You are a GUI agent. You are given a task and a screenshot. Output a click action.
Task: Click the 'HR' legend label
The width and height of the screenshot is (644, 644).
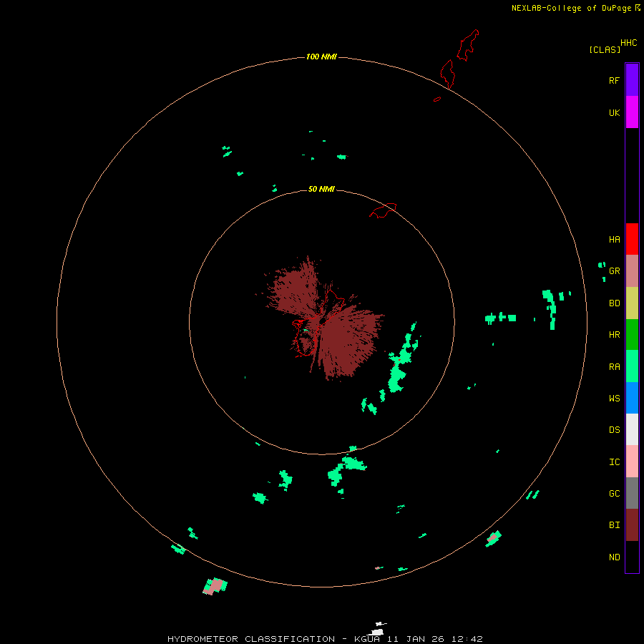[x=614, y=335]
